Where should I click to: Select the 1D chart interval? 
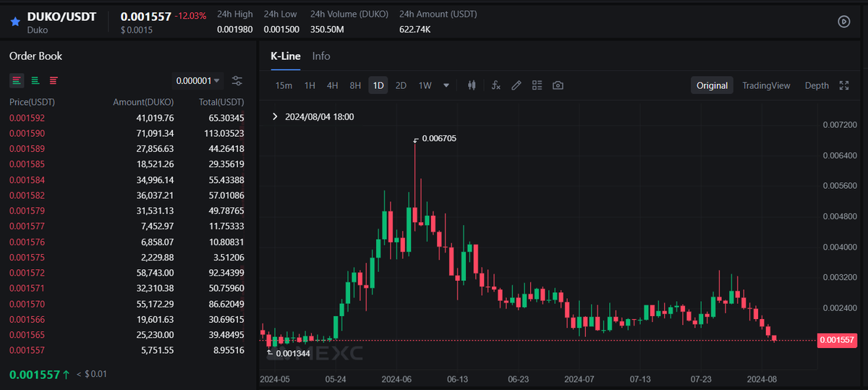[378, 85]
